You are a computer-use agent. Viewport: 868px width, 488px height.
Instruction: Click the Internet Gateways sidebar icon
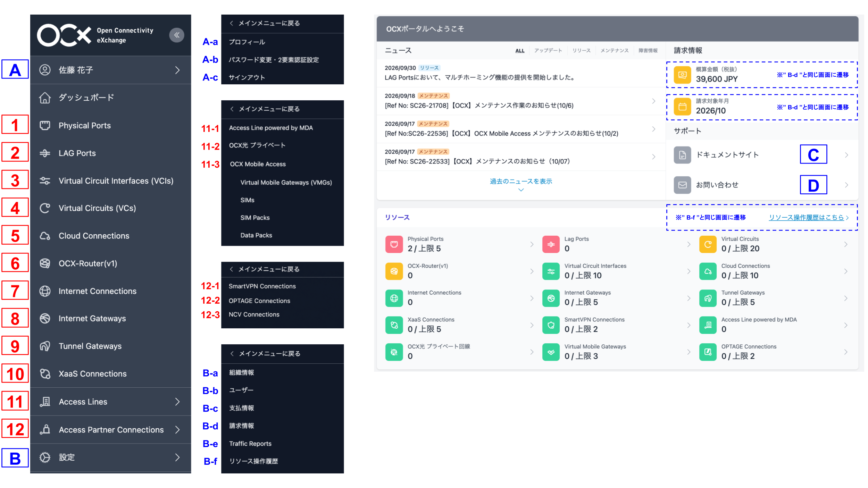point(45,319)
